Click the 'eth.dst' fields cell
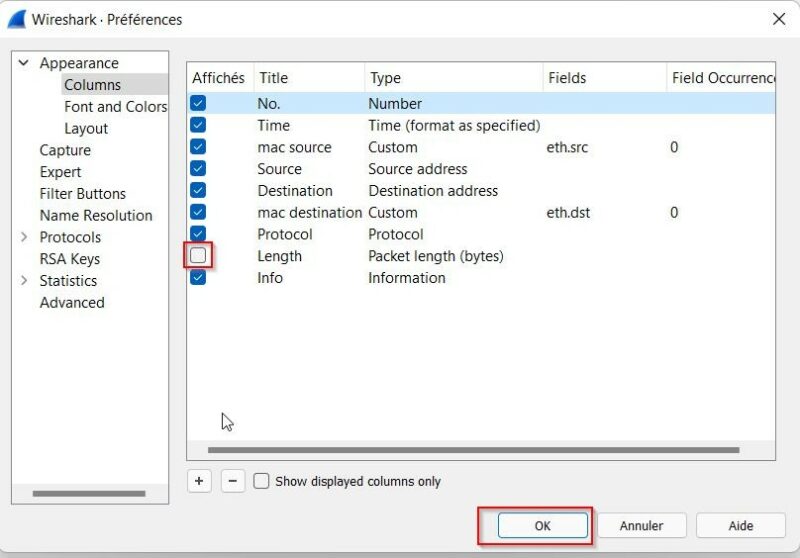The image size is (800, 558). 568,212
